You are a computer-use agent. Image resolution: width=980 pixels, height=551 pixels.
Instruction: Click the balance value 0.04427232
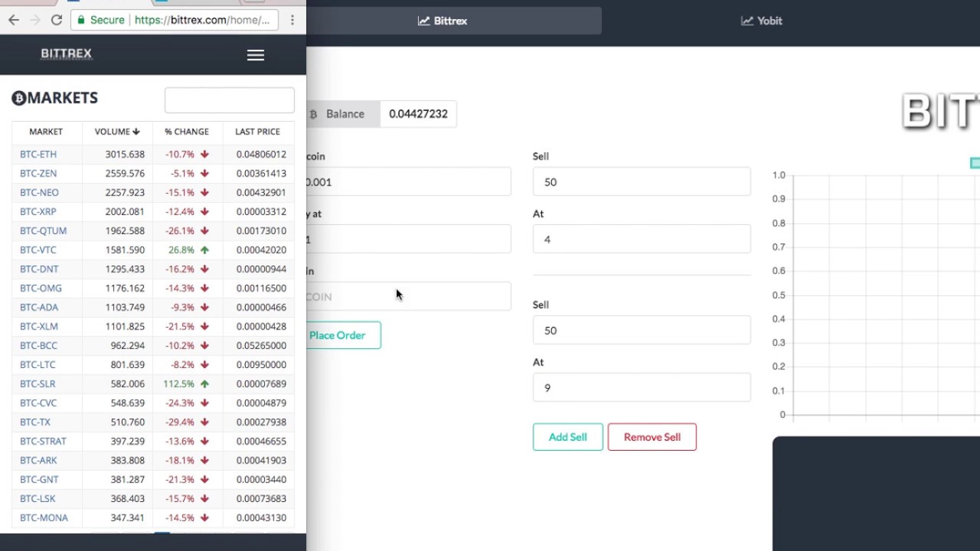pyautogui.click(x=418, y=114)
